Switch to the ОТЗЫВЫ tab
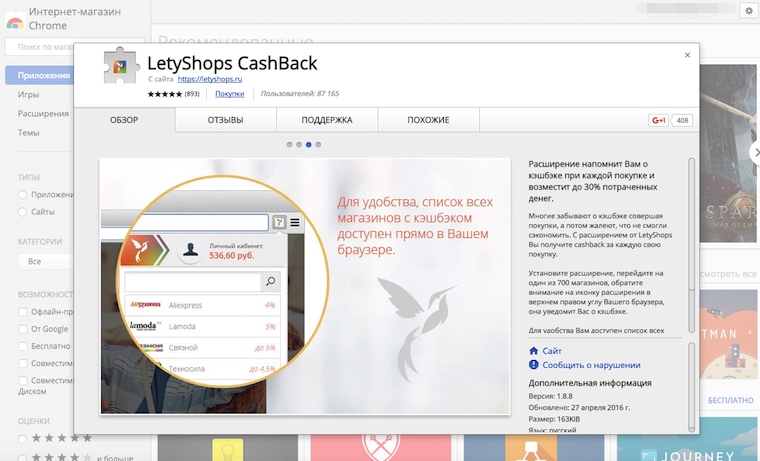This screenshot has height=461, width=760. 225,120
